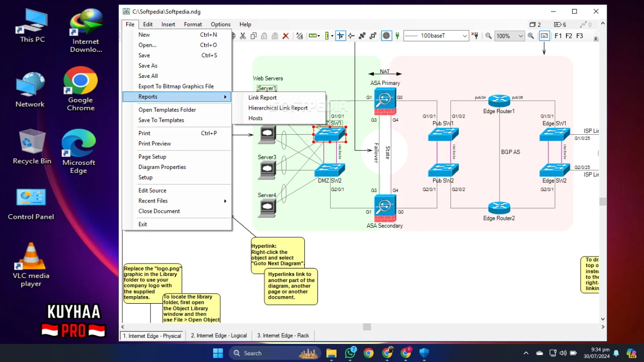The image size is (644, 362).
Task: Open dropdown arrow beside yellow label icon
Action: pyautogui.click(x=319, y=36)
